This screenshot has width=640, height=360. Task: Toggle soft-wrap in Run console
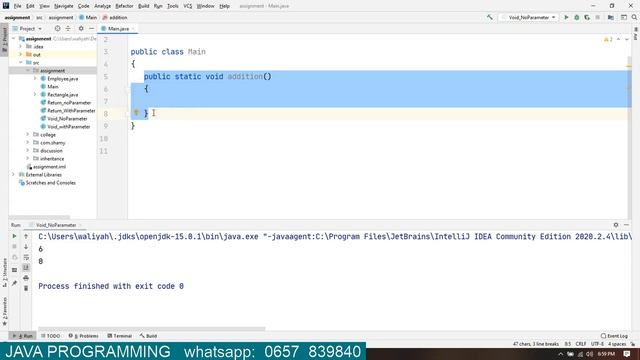[26, 257]
